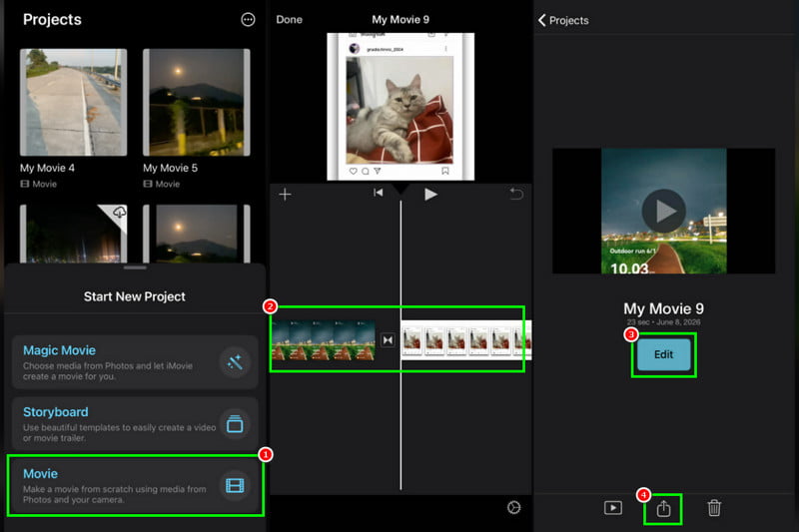Skip to beginning of the timeline
The height and width of the screenshot is (532, 799).
click(379, 193)
